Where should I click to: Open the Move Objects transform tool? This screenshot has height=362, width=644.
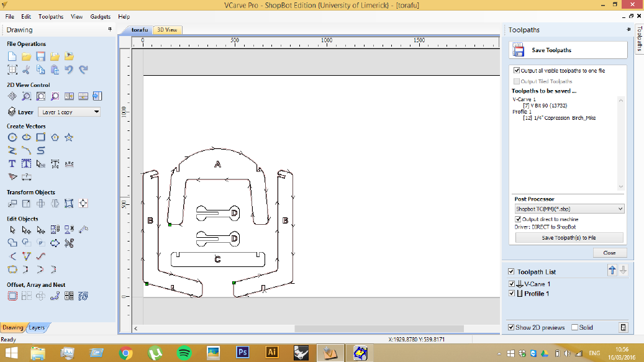click(x=12, y=204)
